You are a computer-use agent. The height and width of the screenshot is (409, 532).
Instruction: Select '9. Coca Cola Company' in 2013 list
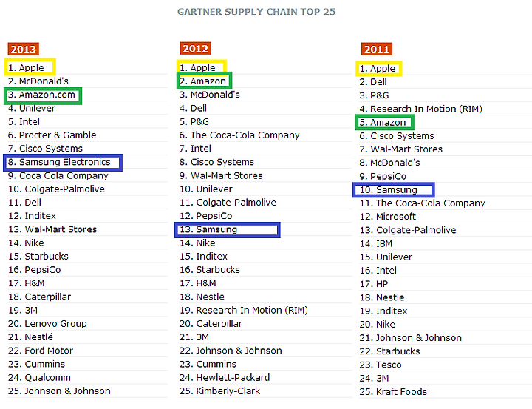[x=58, y=175]
